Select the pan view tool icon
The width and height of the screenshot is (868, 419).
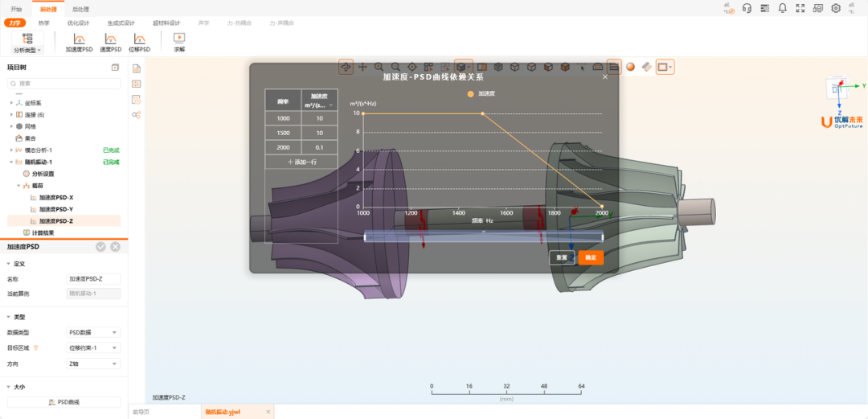coord(362,67)
